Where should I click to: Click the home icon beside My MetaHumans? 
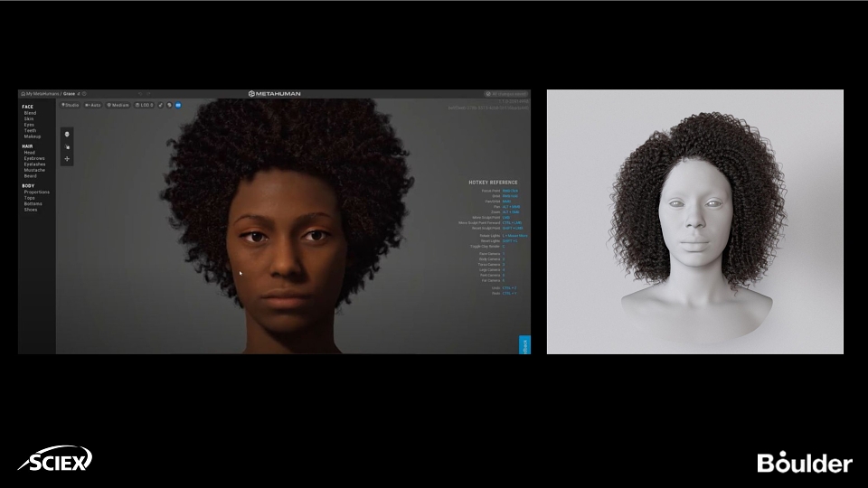pos(23,94)
